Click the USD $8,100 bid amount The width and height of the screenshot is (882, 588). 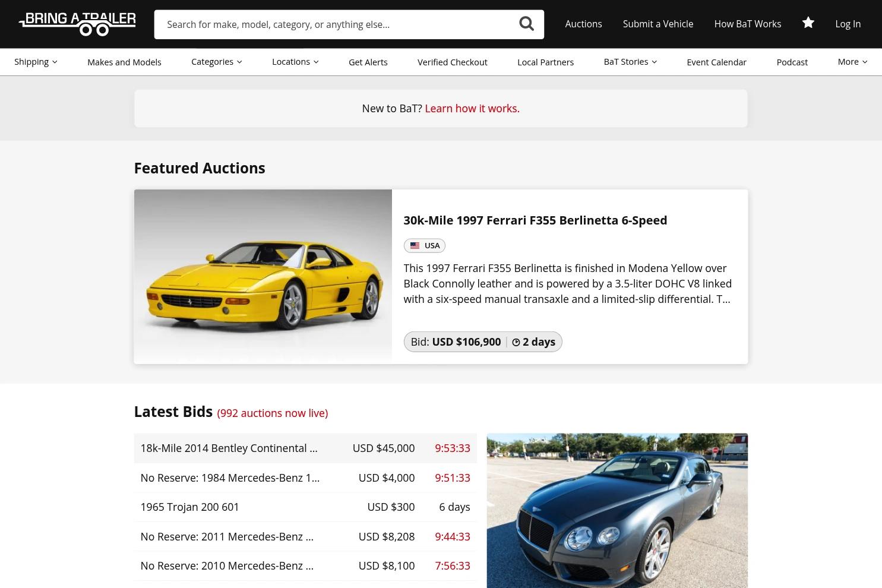point(387,566)
